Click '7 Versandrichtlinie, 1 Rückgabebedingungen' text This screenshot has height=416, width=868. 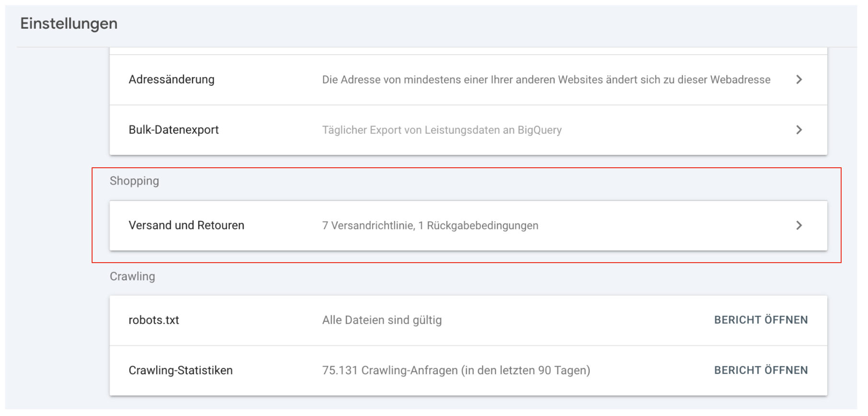pyautogui.click(x=430, y=225)
